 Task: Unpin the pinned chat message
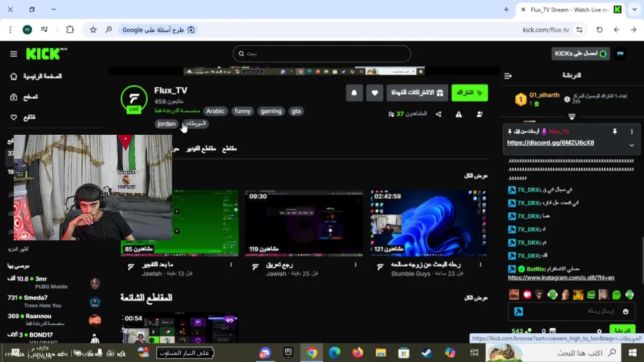point(614,132)
